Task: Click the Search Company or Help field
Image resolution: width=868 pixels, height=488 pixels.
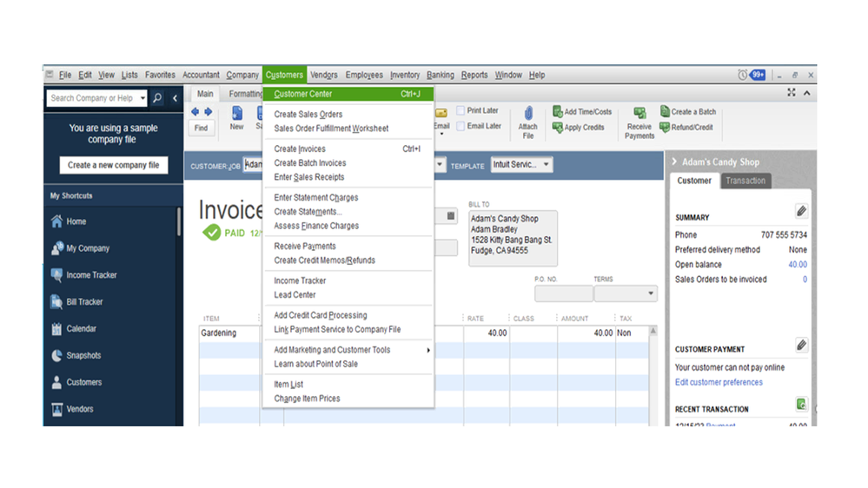Action: point(93,98)
